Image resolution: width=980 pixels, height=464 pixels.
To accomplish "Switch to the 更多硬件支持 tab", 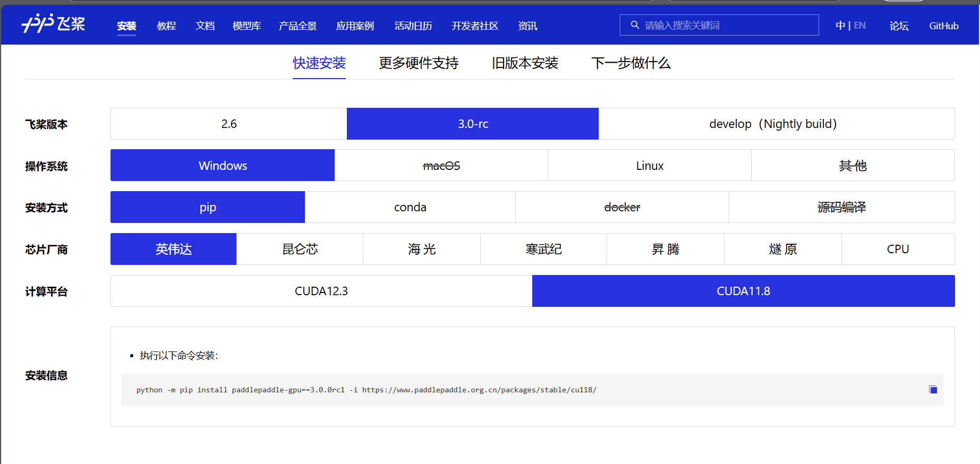I will pos(419,63).
